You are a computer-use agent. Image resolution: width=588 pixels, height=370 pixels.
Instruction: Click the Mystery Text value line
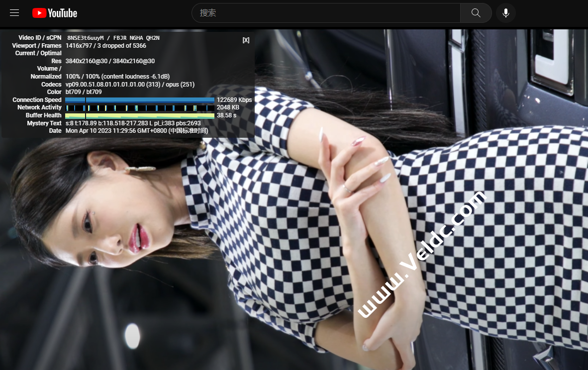click(x=133, y=123)
